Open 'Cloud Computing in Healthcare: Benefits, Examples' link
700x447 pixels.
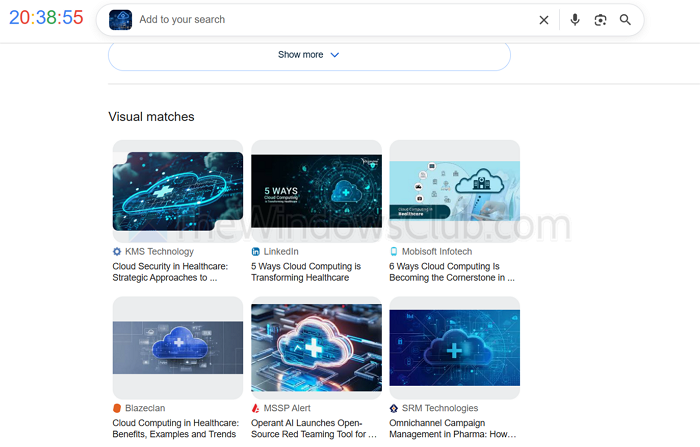tap(175, 428)
